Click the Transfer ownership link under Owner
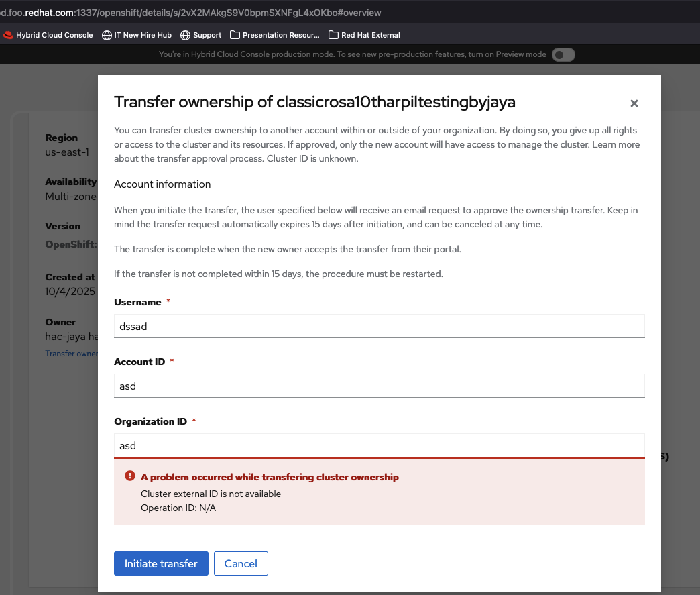Screen dimensions: 700x595 [x=71, y=354]
